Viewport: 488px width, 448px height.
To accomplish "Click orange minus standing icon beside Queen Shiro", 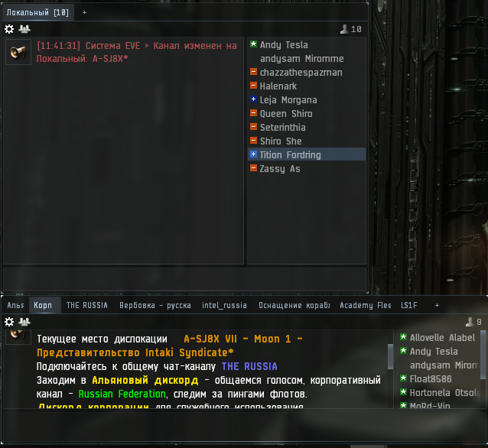I will [254, 113].
